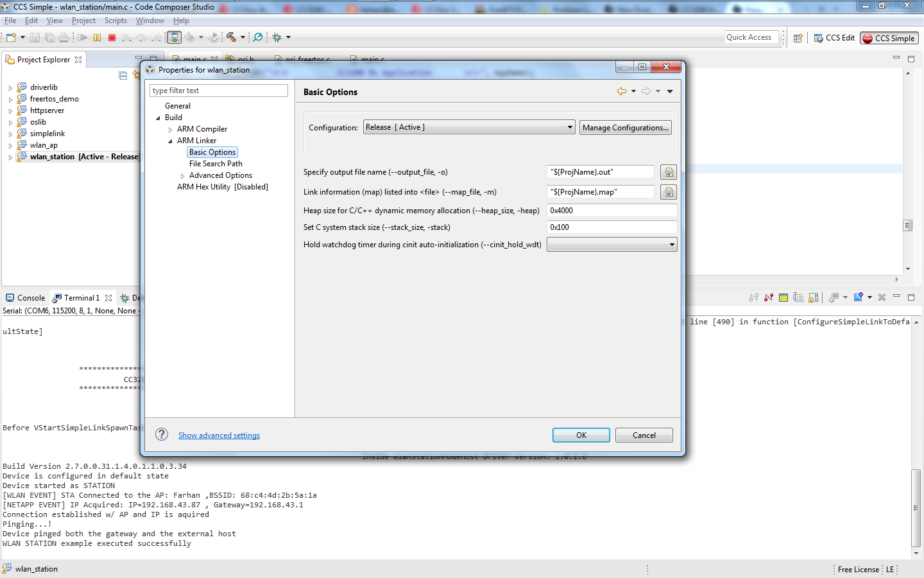Collapse all in Project Explorer
This screenshot has height=578, width=924.
123,75
